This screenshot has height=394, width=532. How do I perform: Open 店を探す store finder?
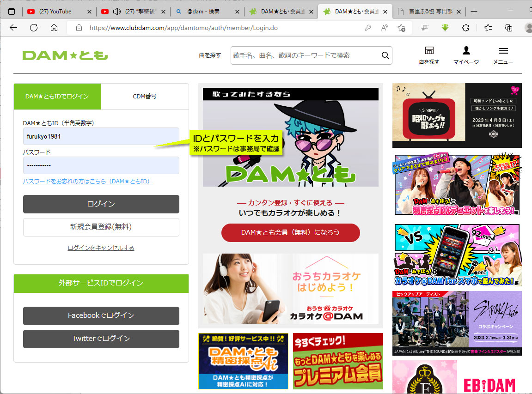[429, 55]
